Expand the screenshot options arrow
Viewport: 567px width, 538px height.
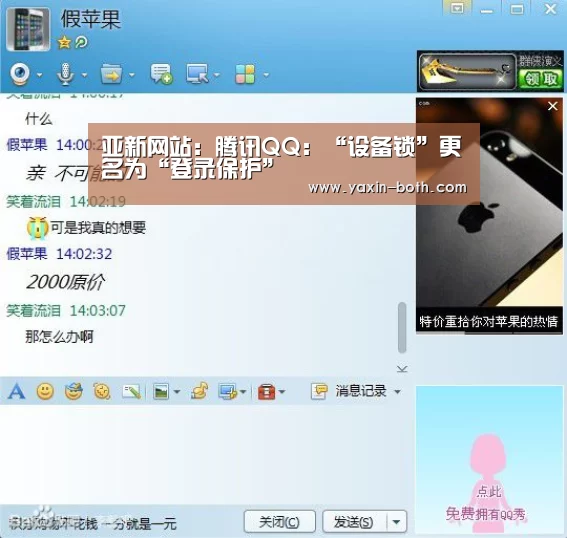(243, 392)
